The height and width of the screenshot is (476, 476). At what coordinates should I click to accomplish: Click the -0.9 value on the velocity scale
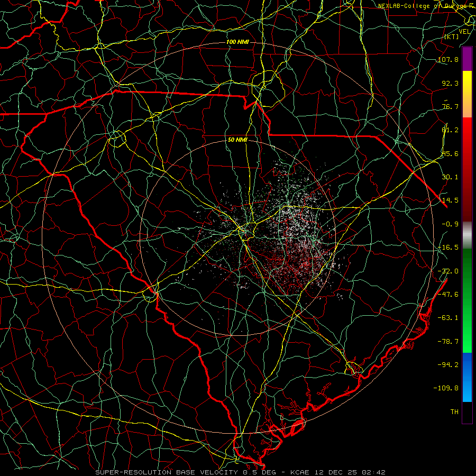click(x=450, y=224)
